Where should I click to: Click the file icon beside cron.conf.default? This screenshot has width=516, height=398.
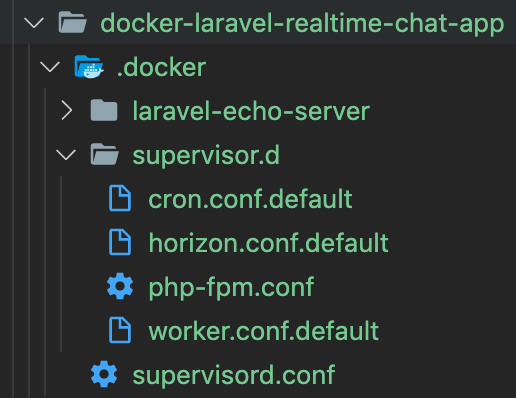[120, 198]
